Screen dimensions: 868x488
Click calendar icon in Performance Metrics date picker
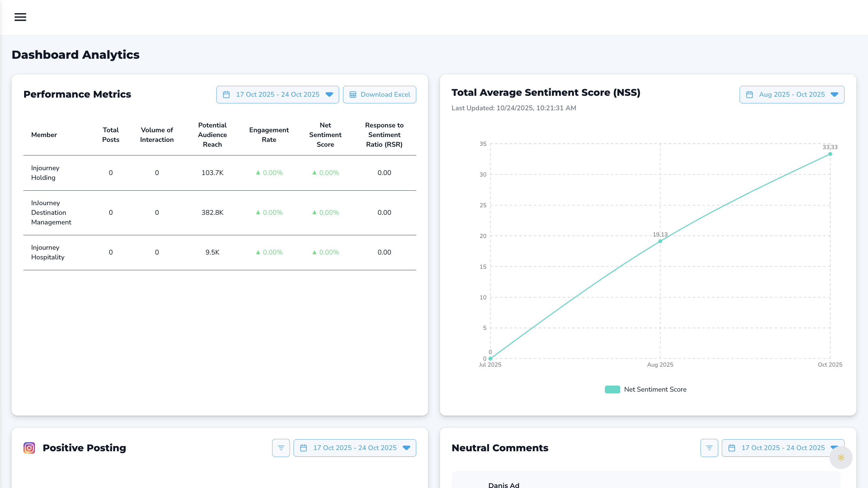226,95
